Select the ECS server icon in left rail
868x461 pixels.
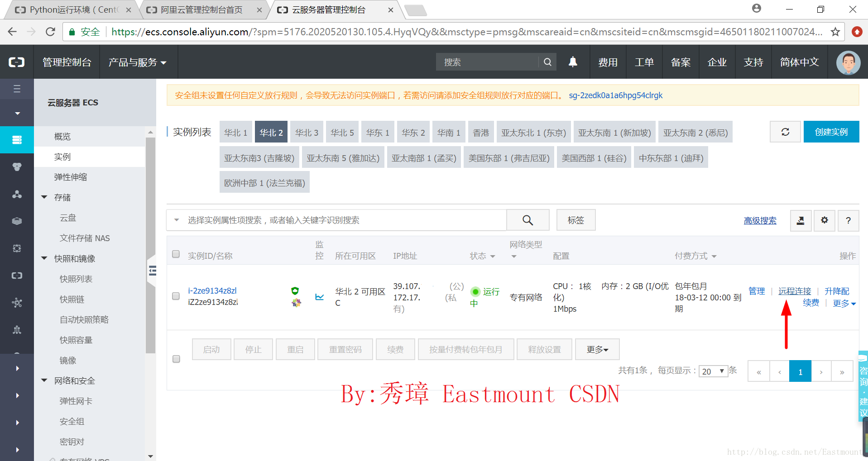(17, 140)
